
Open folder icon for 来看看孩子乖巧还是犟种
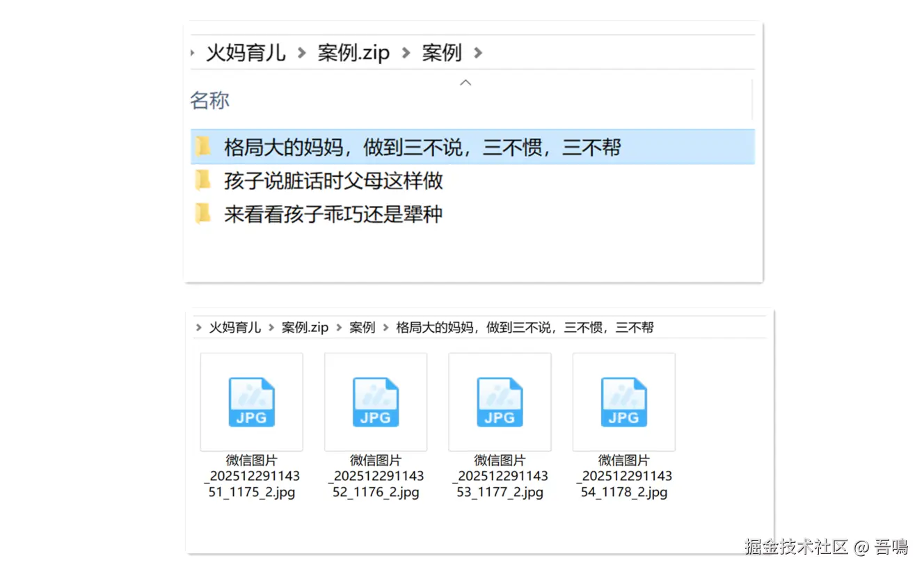(x=202, y=214)
